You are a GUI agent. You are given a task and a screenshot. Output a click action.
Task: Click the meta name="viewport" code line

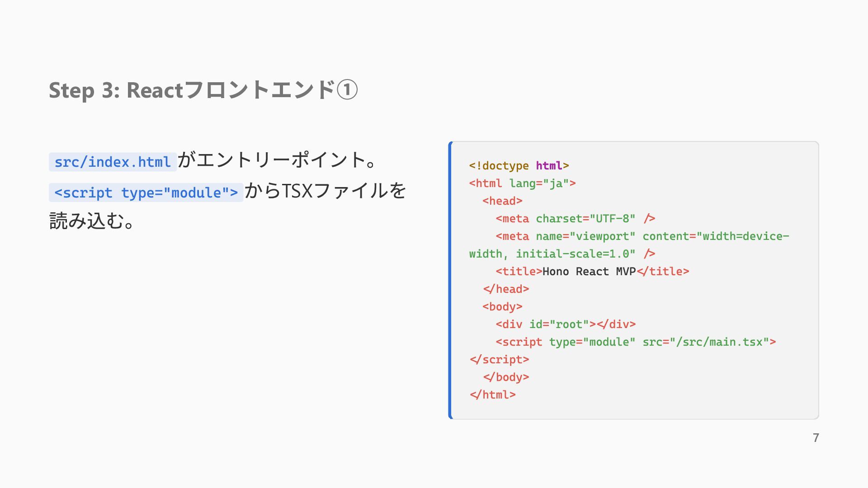pyautogui.click(x=642, y=236)
